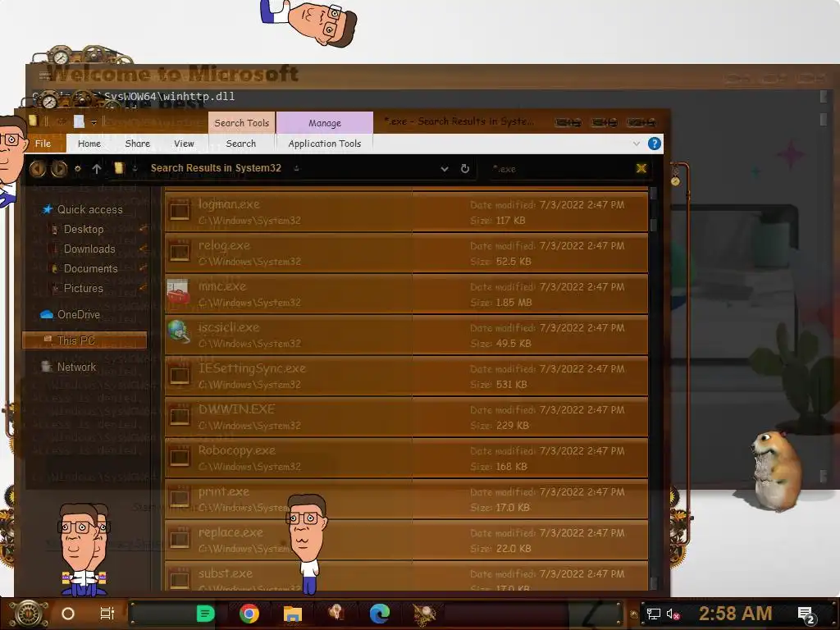Open Desktop in the navigation pane

(83, 230)
